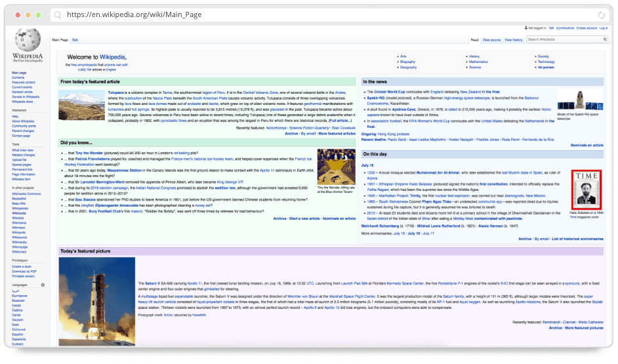Select the Main Page tab
Screen dimensions: 618x364
point(60,40)
